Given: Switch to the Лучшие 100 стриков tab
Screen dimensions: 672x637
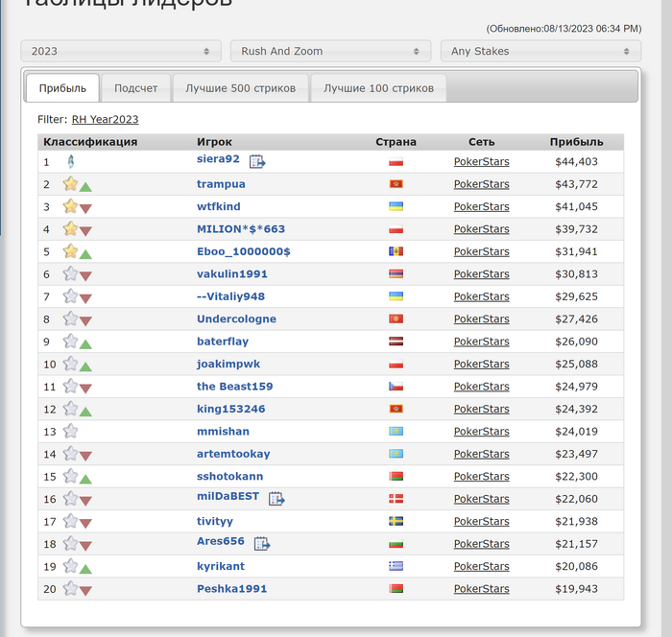Looking at the screenshot, I should 378,88.
